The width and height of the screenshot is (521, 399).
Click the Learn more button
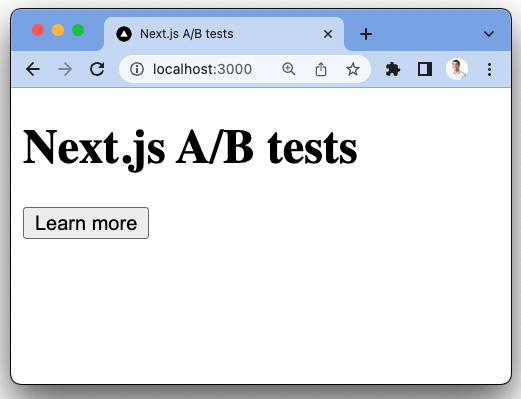(x=86, y=223)
